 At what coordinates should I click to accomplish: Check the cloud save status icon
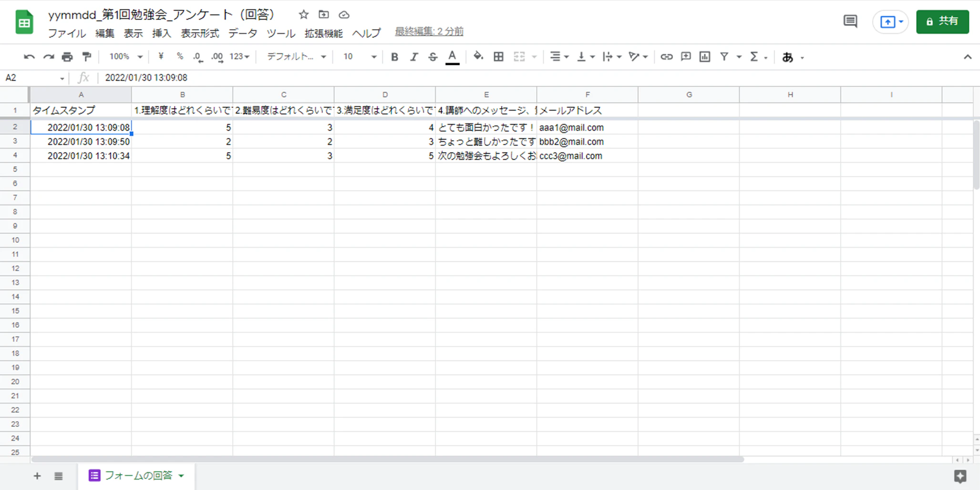(x=344, y=15)
